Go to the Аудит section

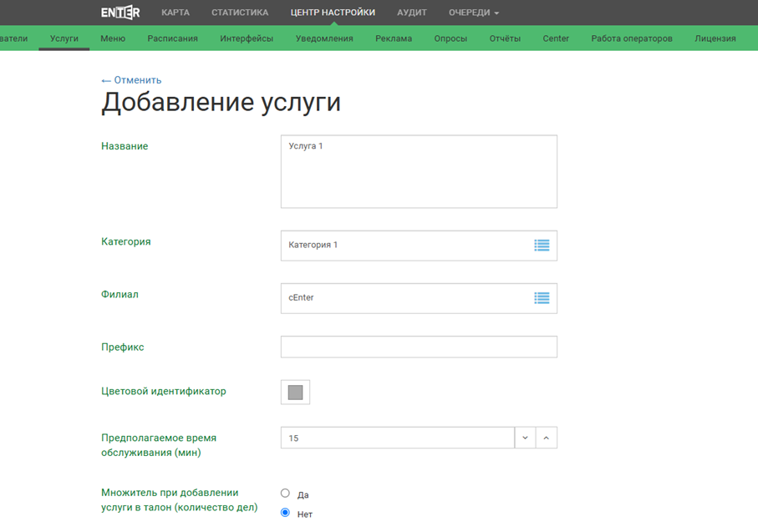pos(412,13)
